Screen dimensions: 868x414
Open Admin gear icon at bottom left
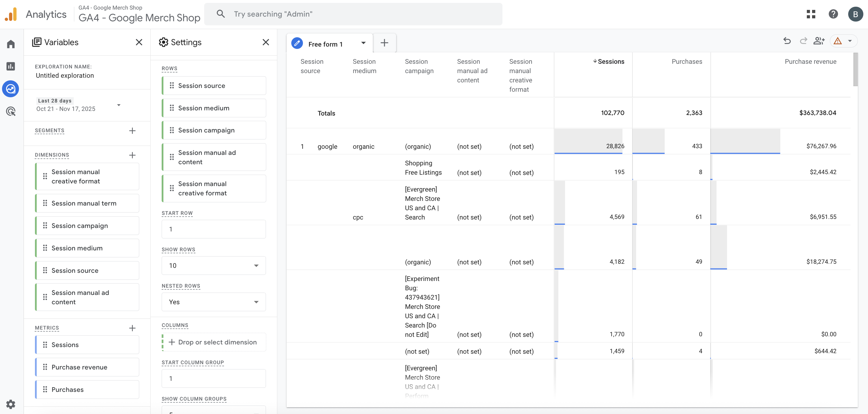click(x=11, y=404)
